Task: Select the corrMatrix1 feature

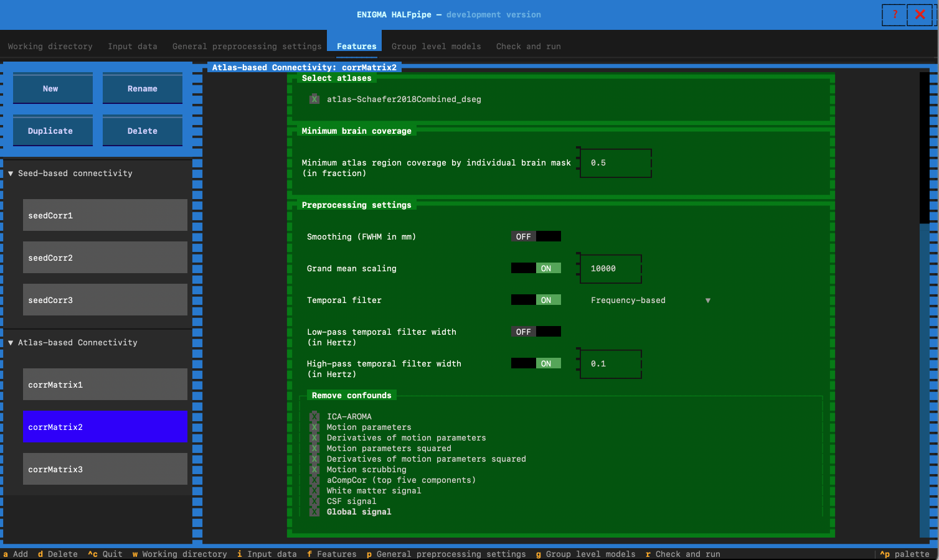Action: pyautogui.click(x=105, y=385)
